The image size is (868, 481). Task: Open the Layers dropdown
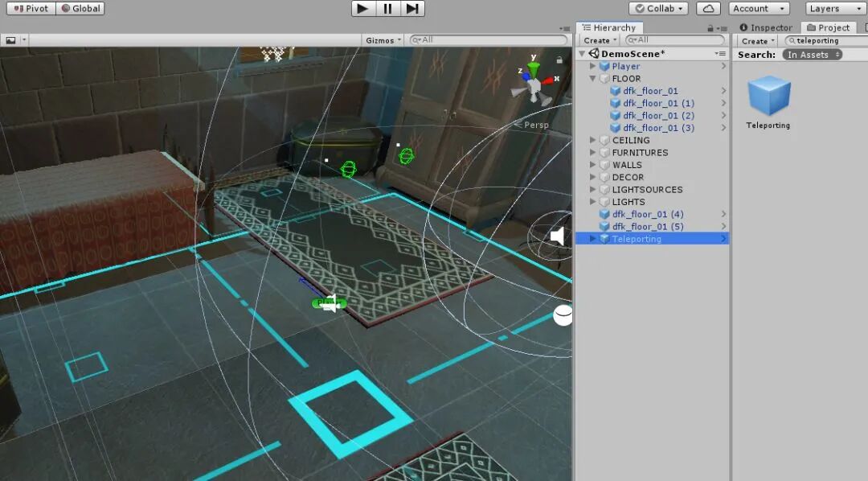(x=835, y=8)
